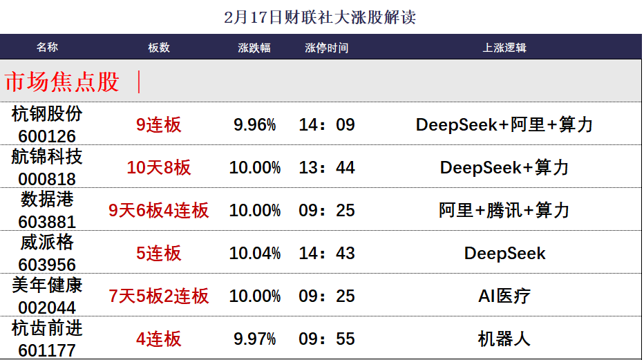Select stock name 杭钢股份

pyautogui.click(x=47, y=114)
